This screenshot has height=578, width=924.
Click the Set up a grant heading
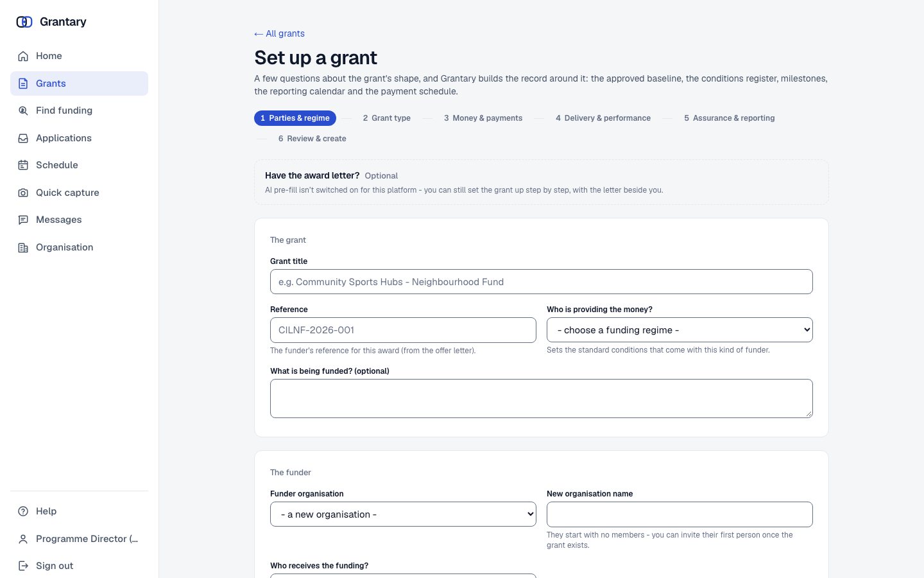click(x=316, y=58)
